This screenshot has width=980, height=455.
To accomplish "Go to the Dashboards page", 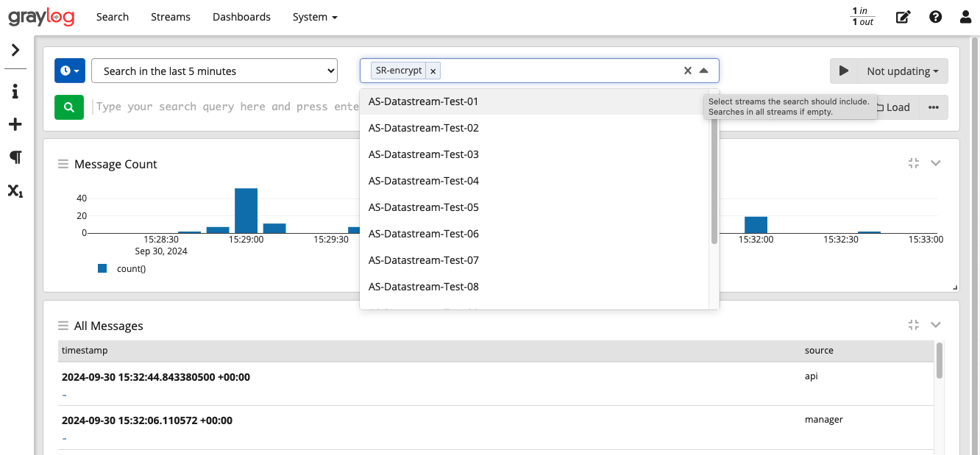I will coord(241,17).
